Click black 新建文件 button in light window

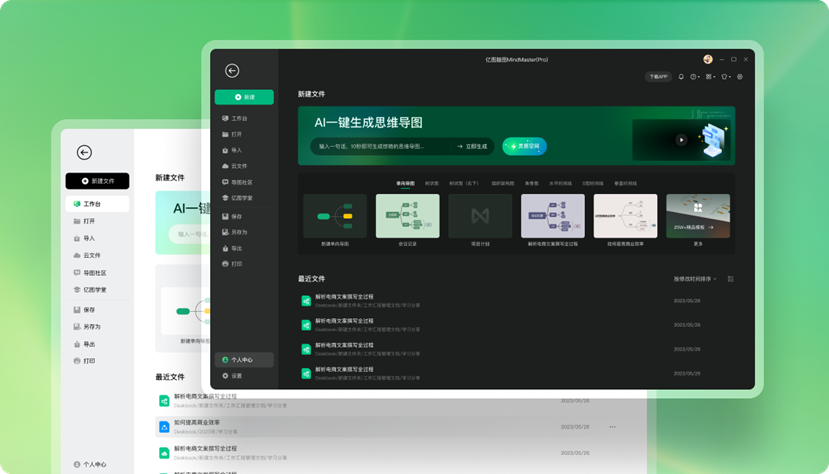(x=97, y=181)
